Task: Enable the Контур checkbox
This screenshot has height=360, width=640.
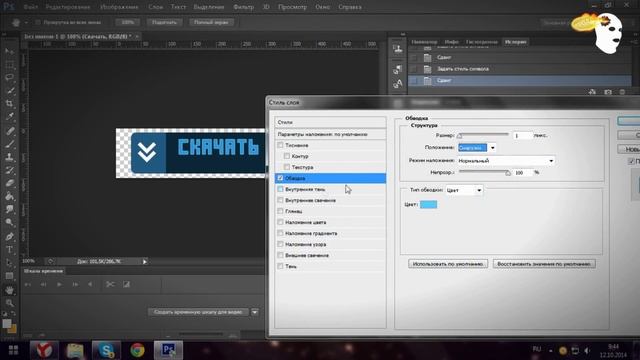Action: (287, 156)
